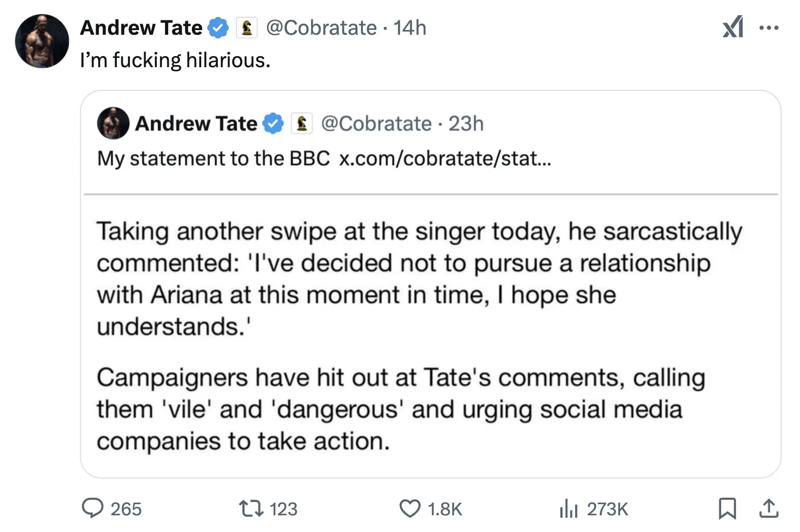800x532 pixels.
Task: Click the Andrew Tate display name in header
Action: click(x=141, y=28)
